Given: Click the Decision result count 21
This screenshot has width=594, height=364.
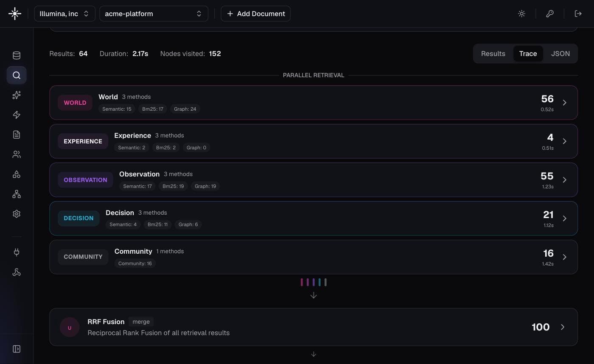Looking at the screenshot, I should tap(548, 215).
